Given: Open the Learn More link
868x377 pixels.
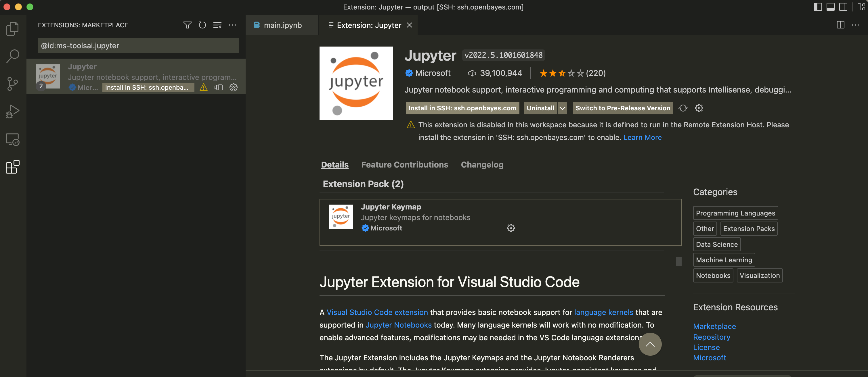Looking at the screenshot, I should (642, 137).
